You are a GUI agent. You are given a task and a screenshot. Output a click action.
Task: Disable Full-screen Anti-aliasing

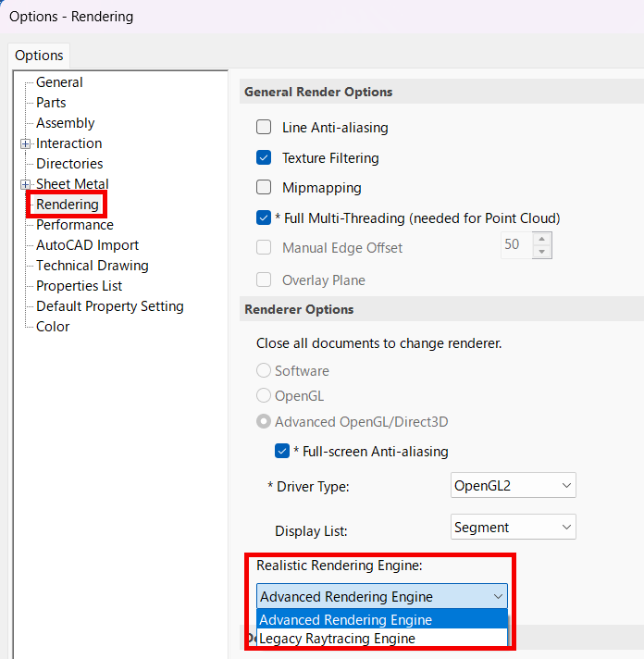click(282, 451)
